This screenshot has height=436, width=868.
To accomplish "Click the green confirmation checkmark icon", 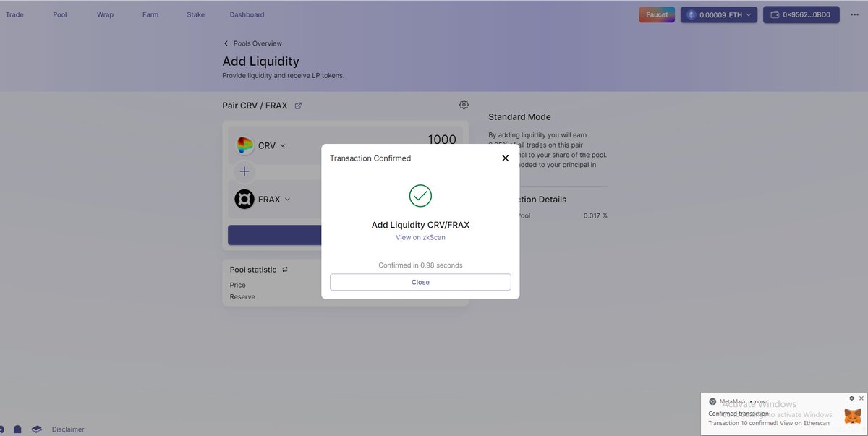I will pyautogui.click(x=420, y=195).
